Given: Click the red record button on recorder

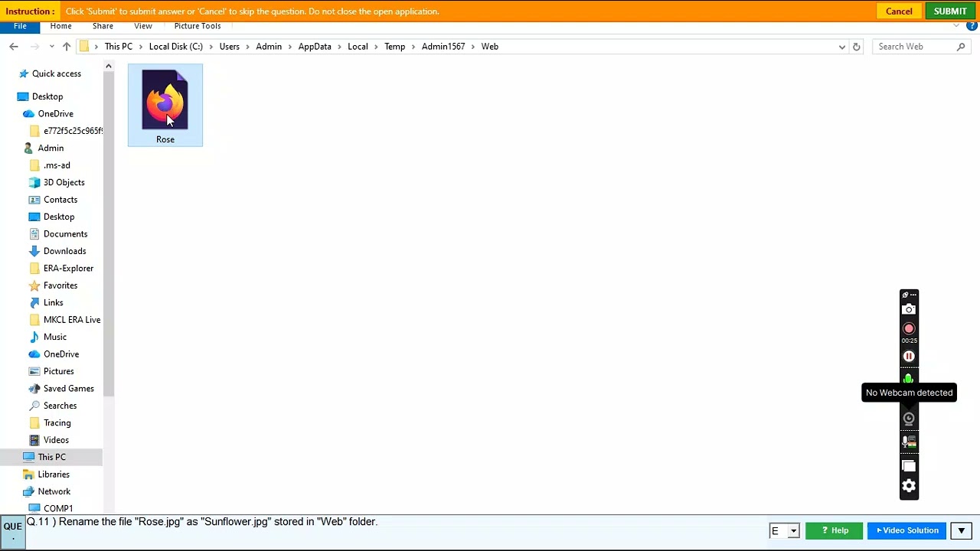Looking at the screenshot, I should 909,328.
